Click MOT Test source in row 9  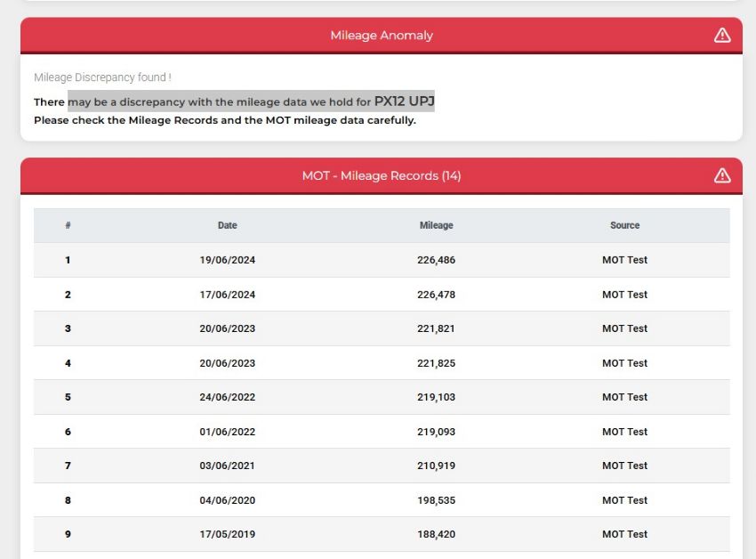(625, 534)
